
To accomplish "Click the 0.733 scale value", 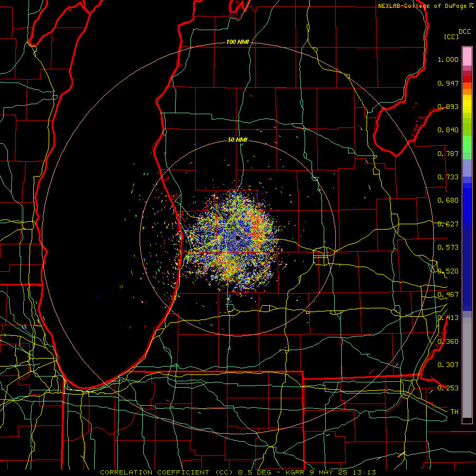I will [x=448, y=177].
